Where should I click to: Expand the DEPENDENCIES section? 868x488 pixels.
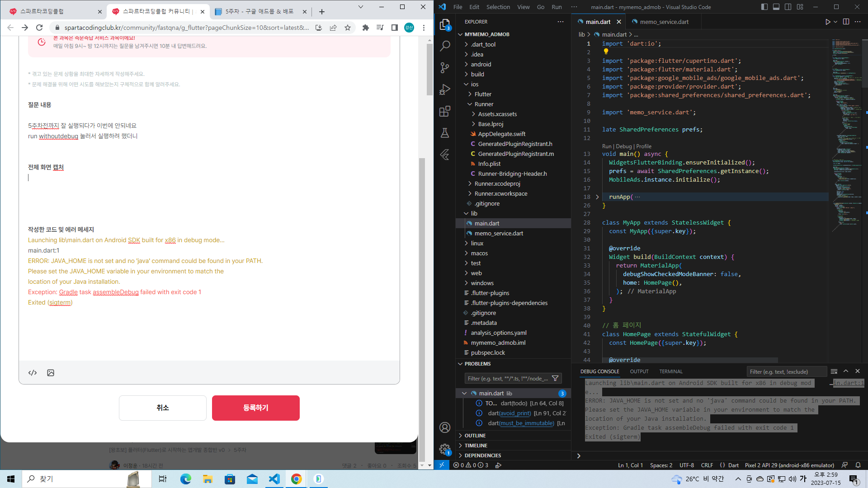[x=482, y=455]
